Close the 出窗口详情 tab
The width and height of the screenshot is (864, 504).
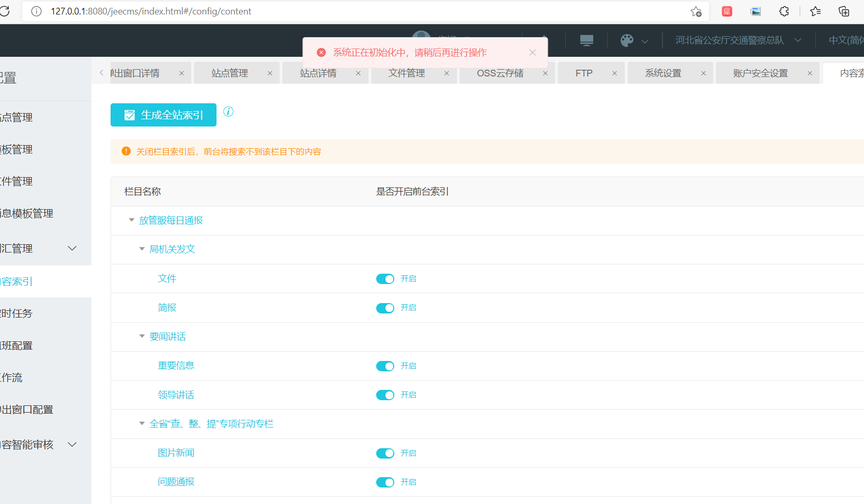click(181, 73)
